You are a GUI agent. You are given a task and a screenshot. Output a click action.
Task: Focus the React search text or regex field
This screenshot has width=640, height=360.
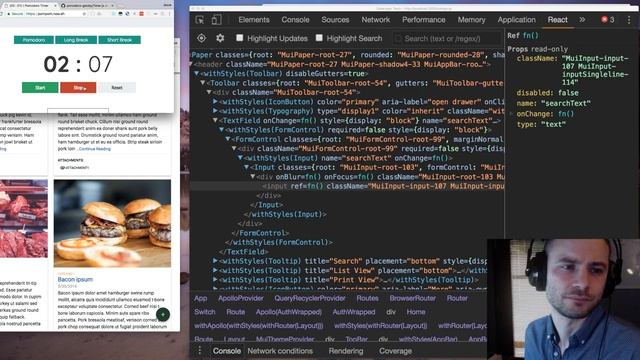[x=447, y=39]
